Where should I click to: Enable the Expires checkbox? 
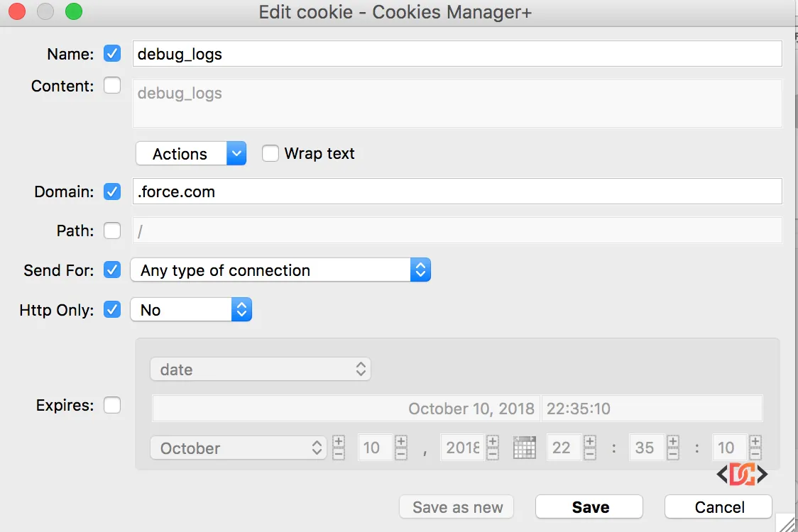point(112,405)
